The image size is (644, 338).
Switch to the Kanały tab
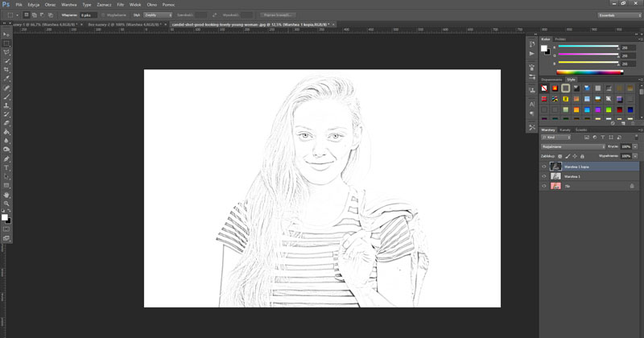pos(565,130)
